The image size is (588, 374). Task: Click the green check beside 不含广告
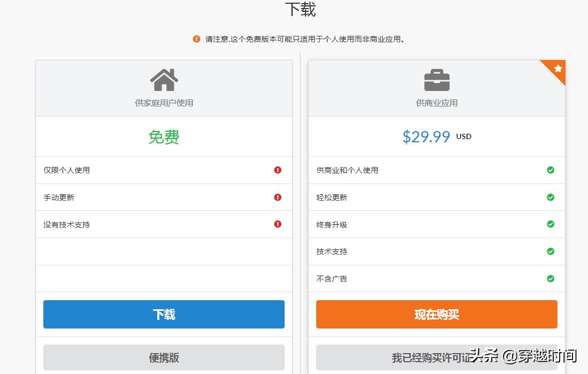pyautogui.click(x=551, y=278)
